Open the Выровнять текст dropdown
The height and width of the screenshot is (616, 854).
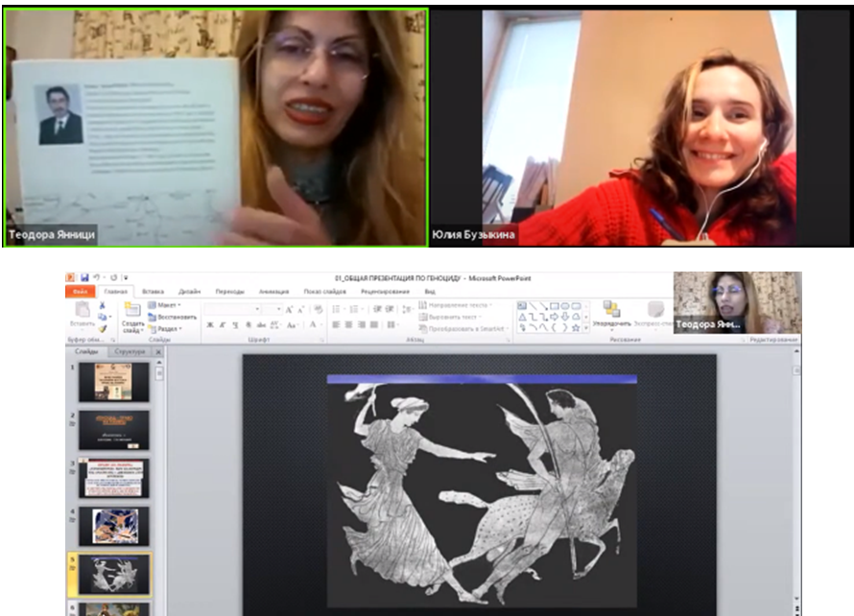coord(450,317)
